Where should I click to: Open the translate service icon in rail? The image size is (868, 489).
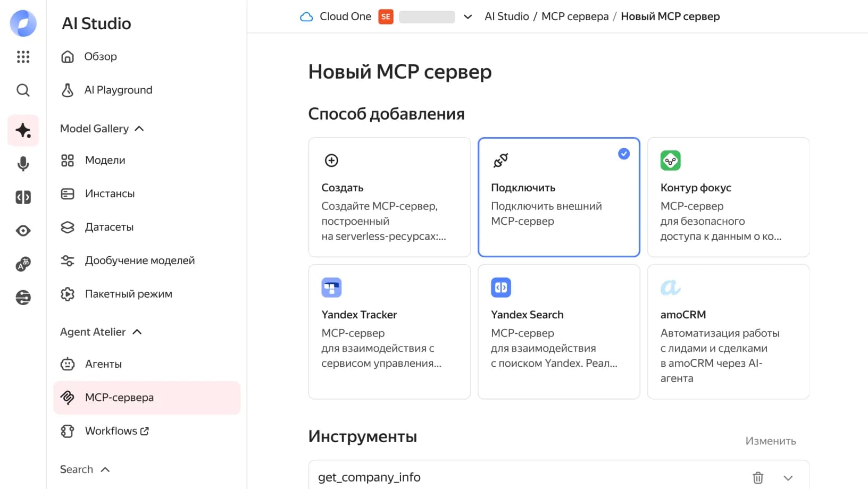pos(23,264)
